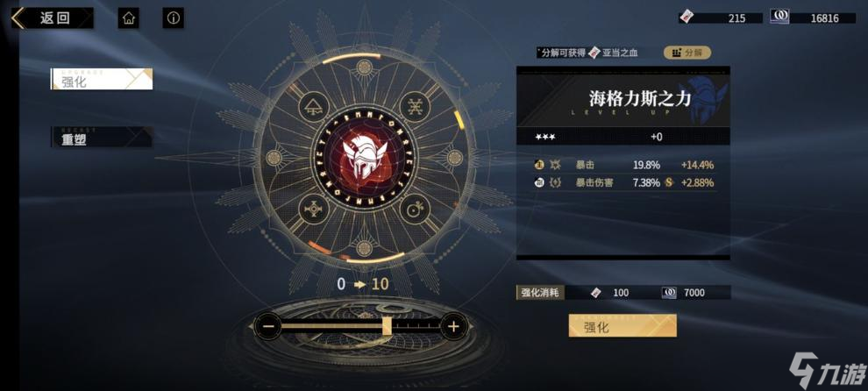Screen dimensions: 868x391
Task: Click the 暴击伤害 sub stat row
Action: pyautogui.click(x=623, y=182)
